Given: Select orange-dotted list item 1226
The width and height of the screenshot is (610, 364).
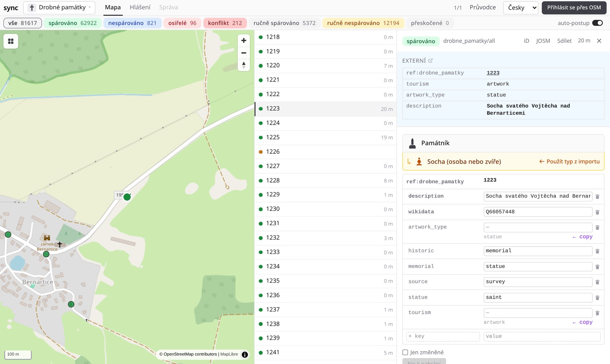Looking at the screenshot, I should [x=326, y=152].
